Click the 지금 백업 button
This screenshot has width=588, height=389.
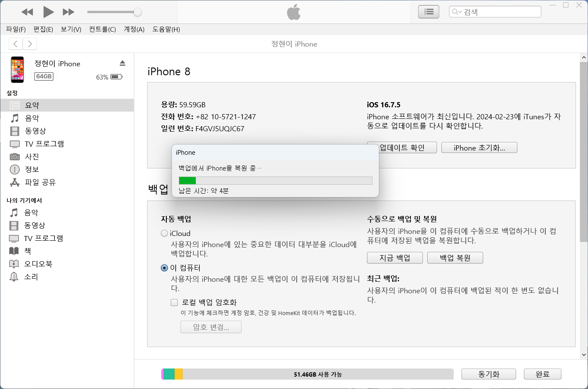(x=395, y=258)
